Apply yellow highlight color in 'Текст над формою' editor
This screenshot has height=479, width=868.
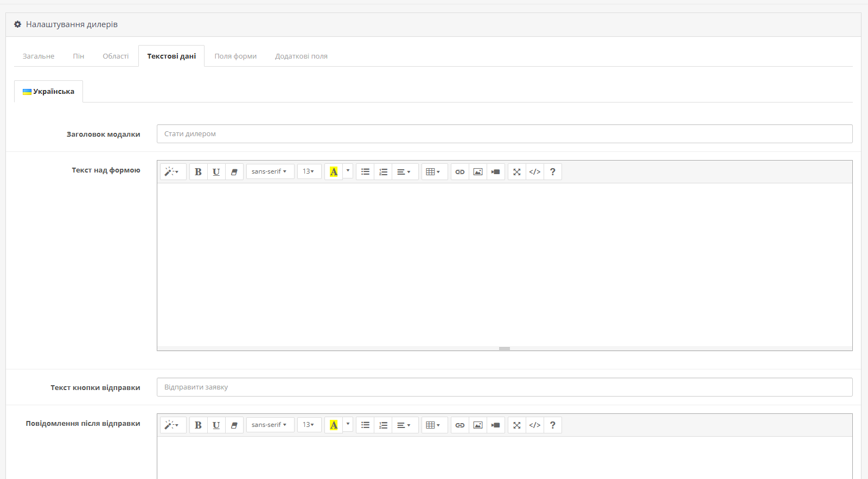[x=334, y=172]
